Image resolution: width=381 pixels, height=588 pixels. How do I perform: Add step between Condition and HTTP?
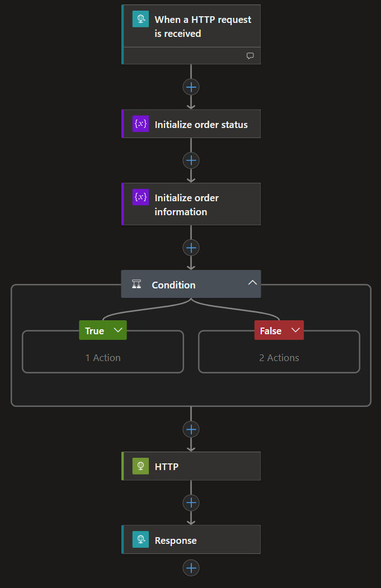point(191,429)
